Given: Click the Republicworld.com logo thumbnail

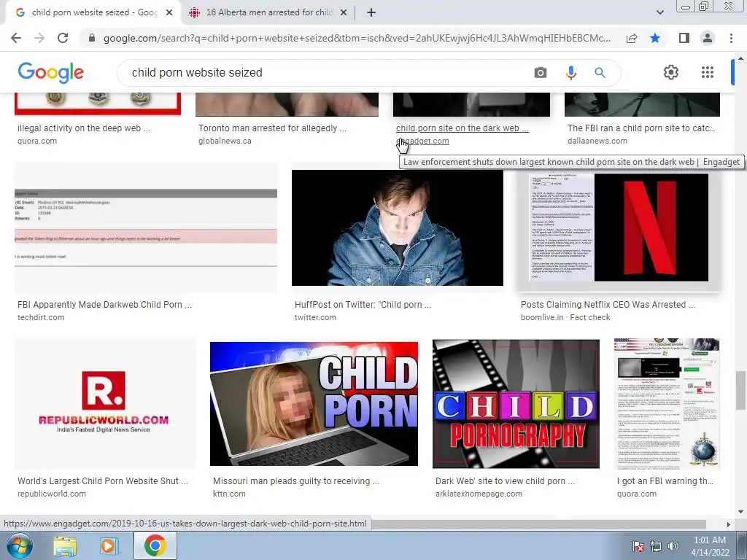Looking at the screenshot, I should [x=105, y=404].
